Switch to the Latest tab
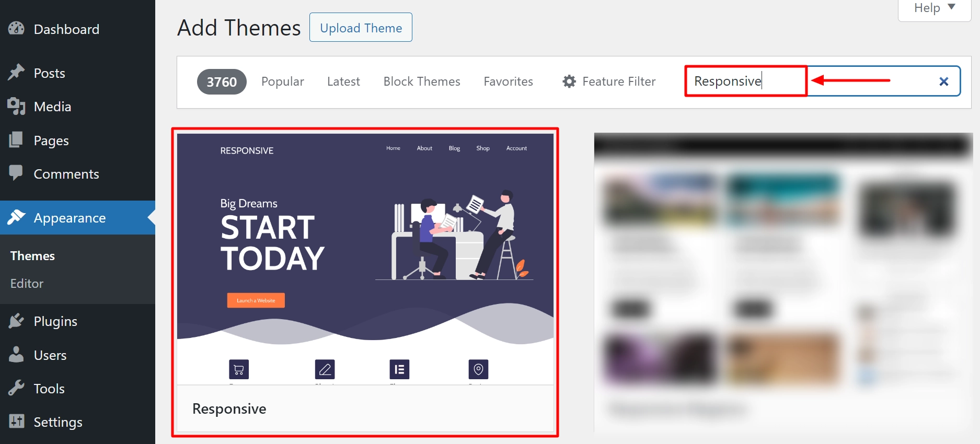The height and width of the screenshot is (444, 980). click(x=343, y=81)
